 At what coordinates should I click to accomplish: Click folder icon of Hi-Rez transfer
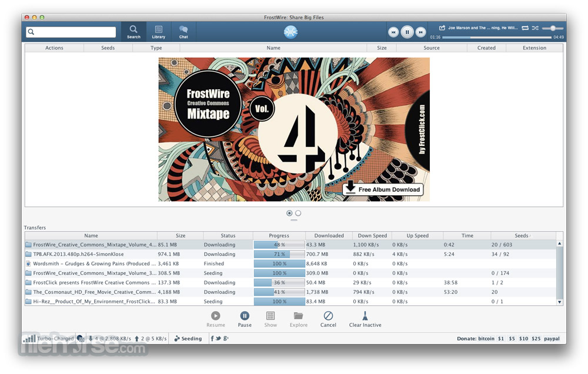click(28, 301)
